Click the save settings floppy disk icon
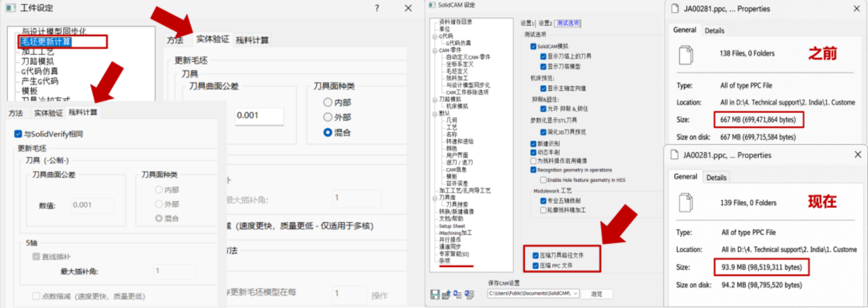This screenshot has height=308, width=868. (x=435, y=294)
